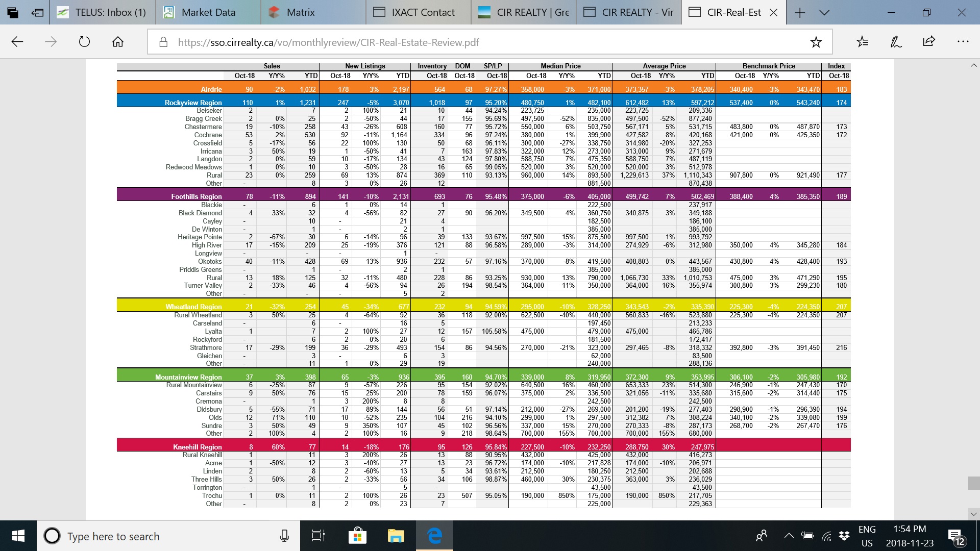Viewport: 980px width, 551px height.
Task: Set aside tabs with the left tab icon
Action: 37,12
